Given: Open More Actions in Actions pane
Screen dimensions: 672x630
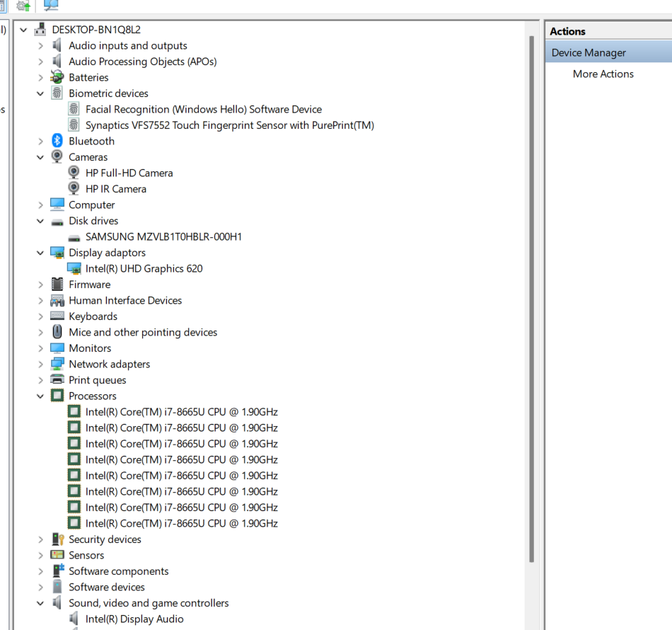Looking at the screenshot, I should (603, 74).
